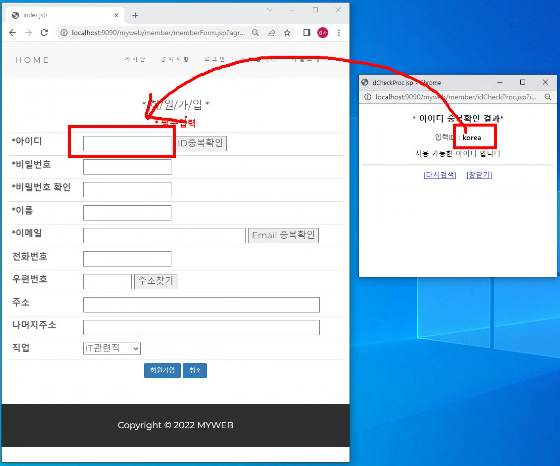Click the popup window's address URL

pyautogui.click(x=456, y=97)
